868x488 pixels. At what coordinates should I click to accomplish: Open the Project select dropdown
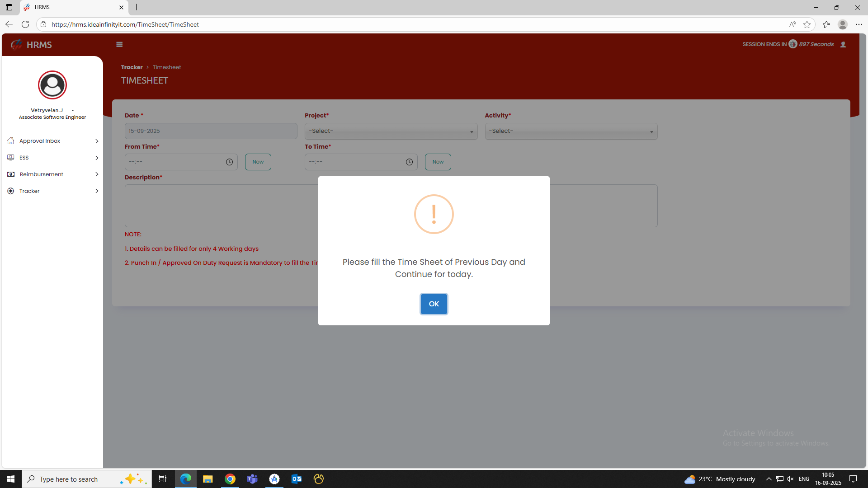coord(391,131)
